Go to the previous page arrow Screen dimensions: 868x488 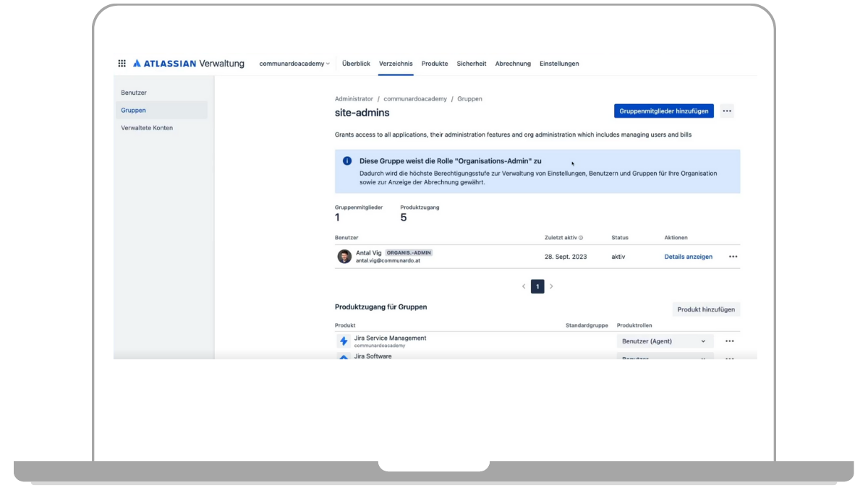[524, 286]
